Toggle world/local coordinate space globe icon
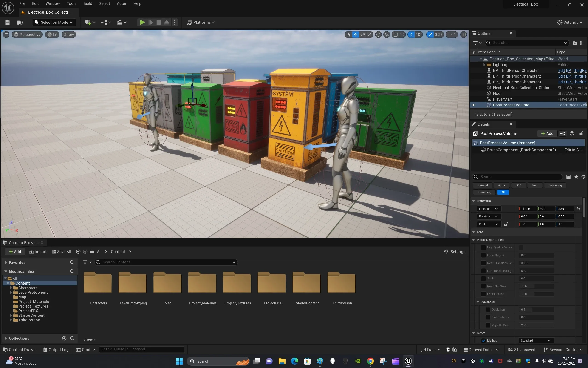The height and width of the screenshot is (368, 588). (378, 34)
